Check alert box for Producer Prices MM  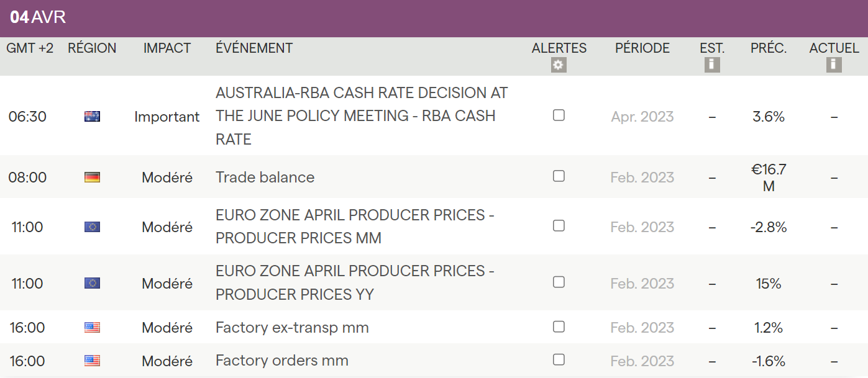[559, 226]
